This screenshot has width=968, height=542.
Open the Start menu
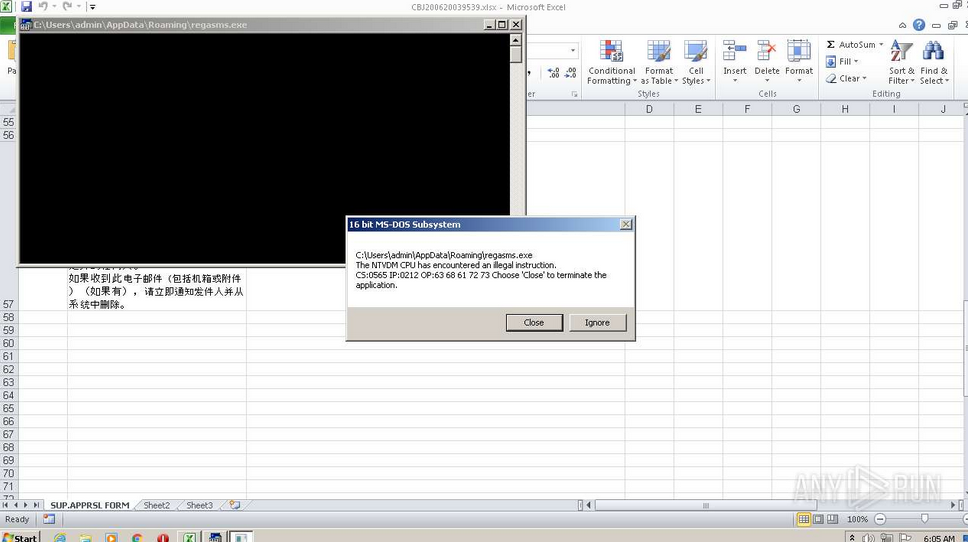[20, 538]
